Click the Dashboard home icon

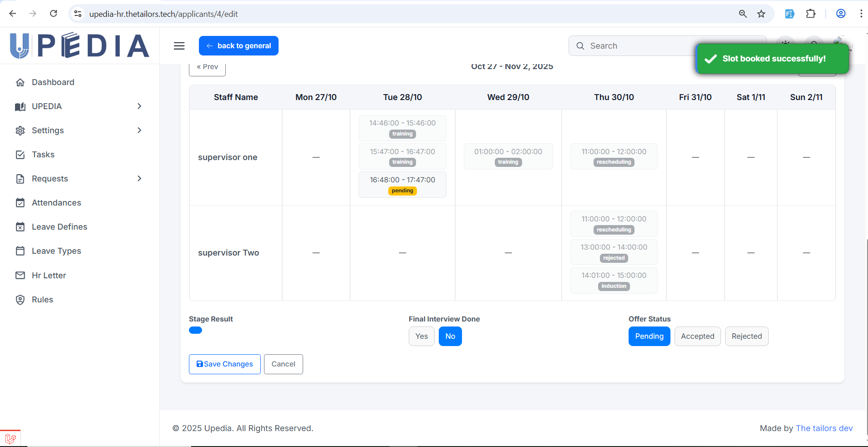20,82
